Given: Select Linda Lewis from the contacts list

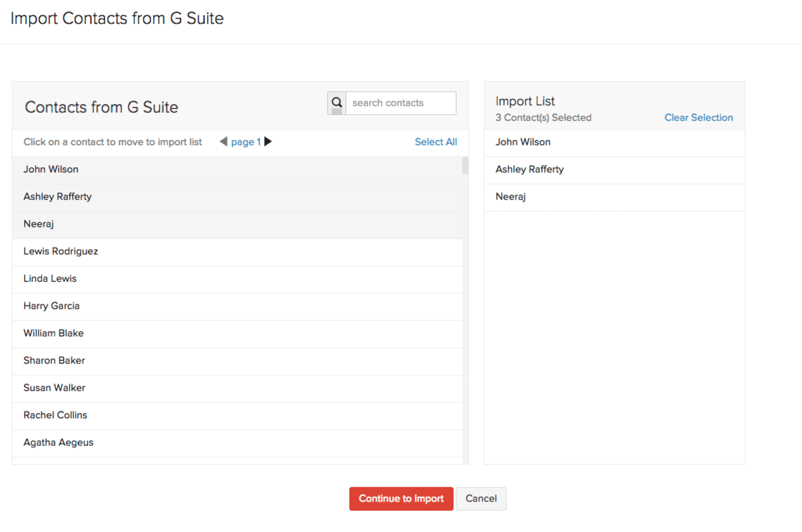Looking at the screenshot, I should [x=50, y=278].
